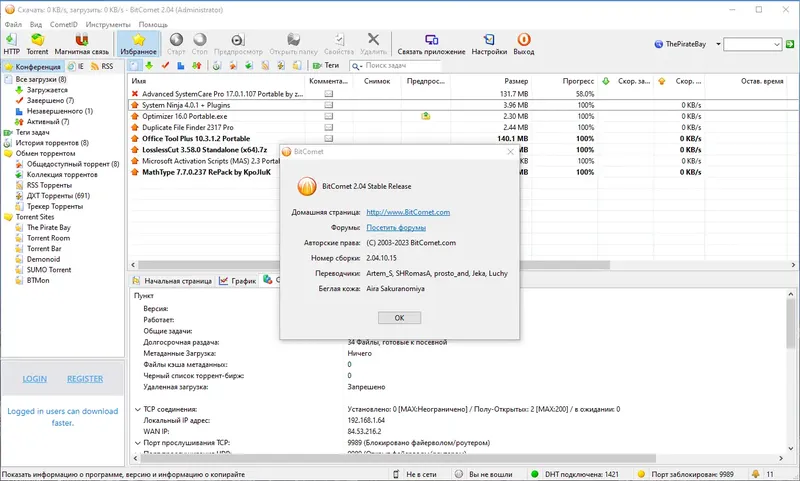The image size is (800, 481).
Task: Sort the list by Прогресс column header
Action: 565,81
